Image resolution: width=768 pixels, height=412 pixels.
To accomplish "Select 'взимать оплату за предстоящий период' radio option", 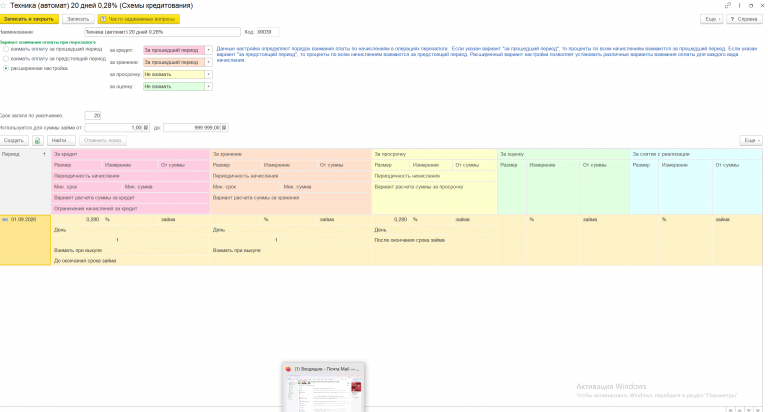I will click(6, 59).
